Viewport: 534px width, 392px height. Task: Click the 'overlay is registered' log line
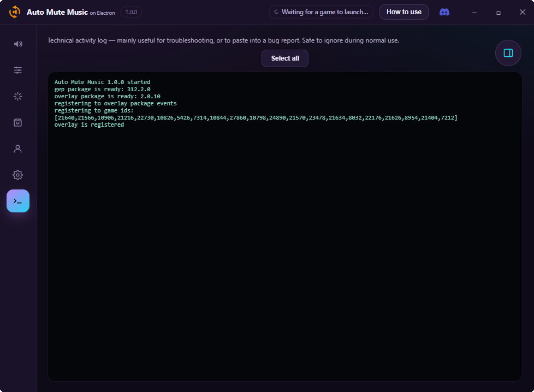(x=89, y=124)
